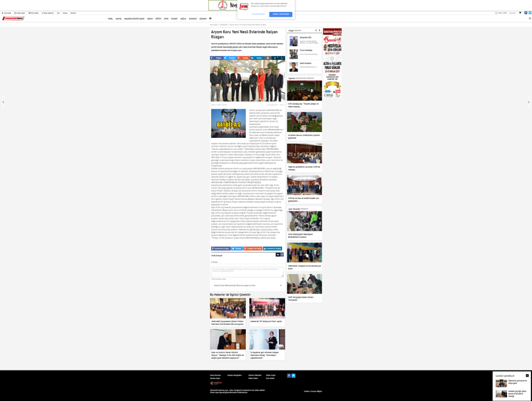This screenshot has height=401, width=532.
Task: Click LinkedIn'de Paylaş button below article
Action: point(273,249)
